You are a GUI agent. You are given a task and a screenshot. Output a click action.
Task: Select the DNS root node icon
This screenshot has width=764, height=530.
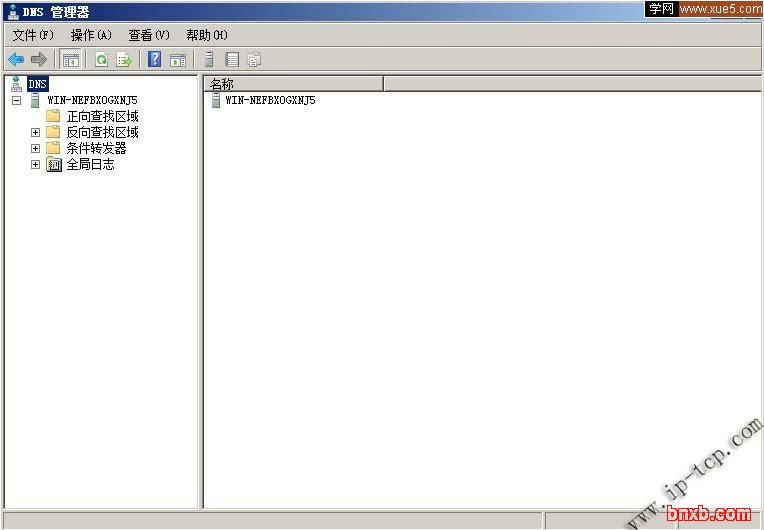(17, 84)
